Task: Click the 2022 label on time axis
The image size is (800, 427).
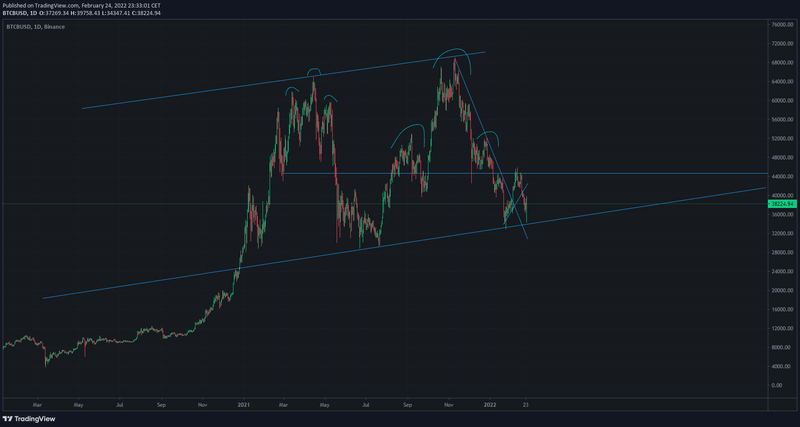Action: (489, 403)
